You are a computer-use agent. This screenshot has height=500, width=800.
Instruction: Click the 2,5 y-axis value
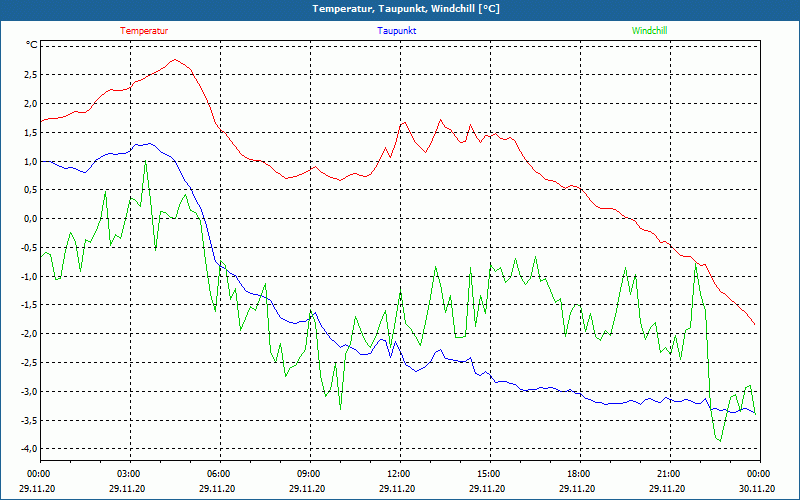click(x=31, y=74)
